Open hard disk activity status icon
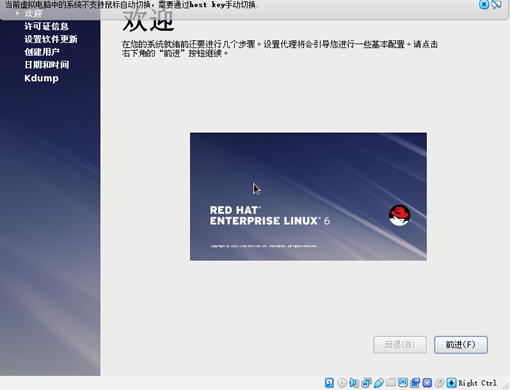Image resolution: width=510 pixels, height=390 pixels. click(329, 383)
